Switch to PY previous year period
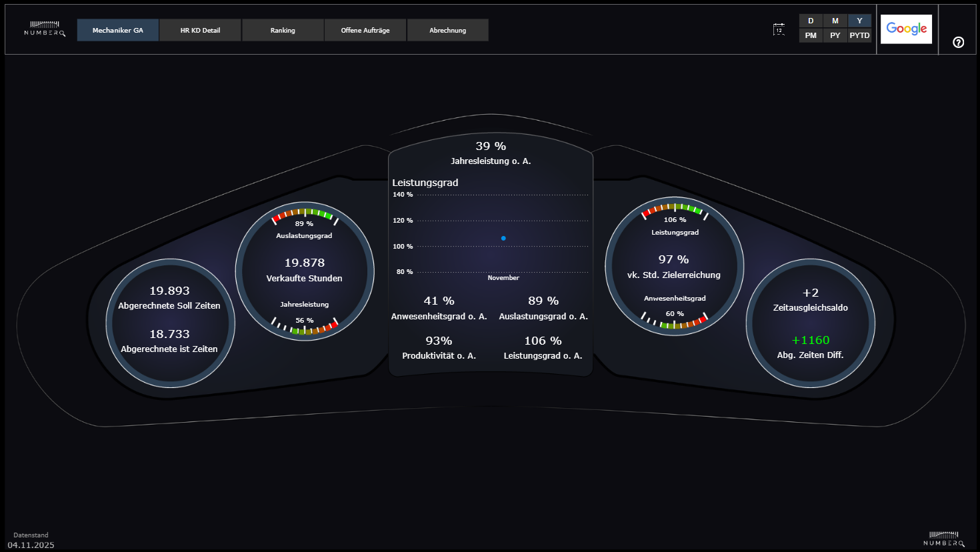Screen dimensions: 980x552 [x=835, y=35]
